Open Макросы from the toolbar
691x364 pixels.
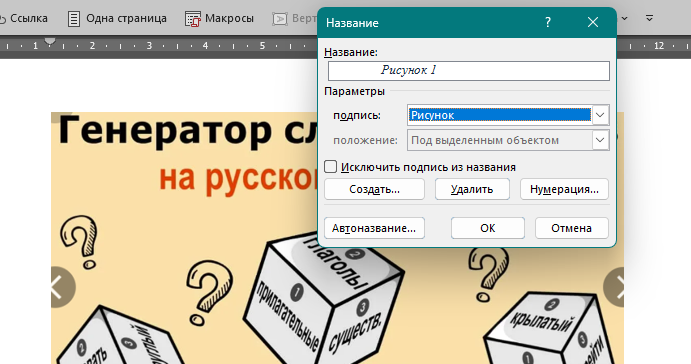click(220, 19)
